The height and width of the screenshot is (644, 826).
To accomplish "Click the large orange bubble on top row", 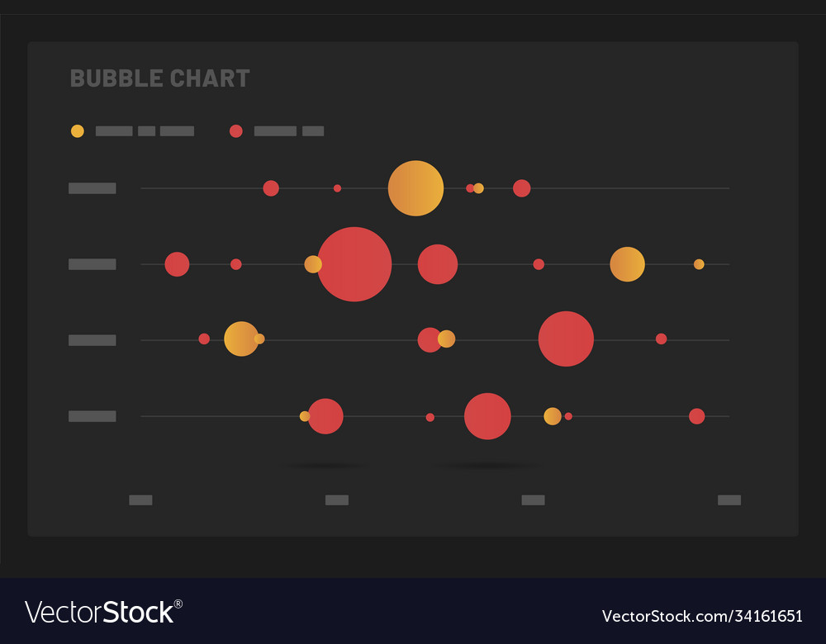I will [415, 188].
